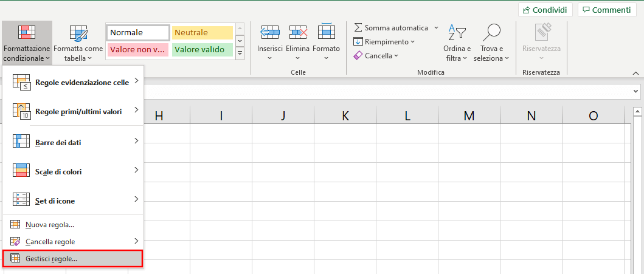Select column K header
Viewport: 644px width, 274px height.
coord(345,116)
